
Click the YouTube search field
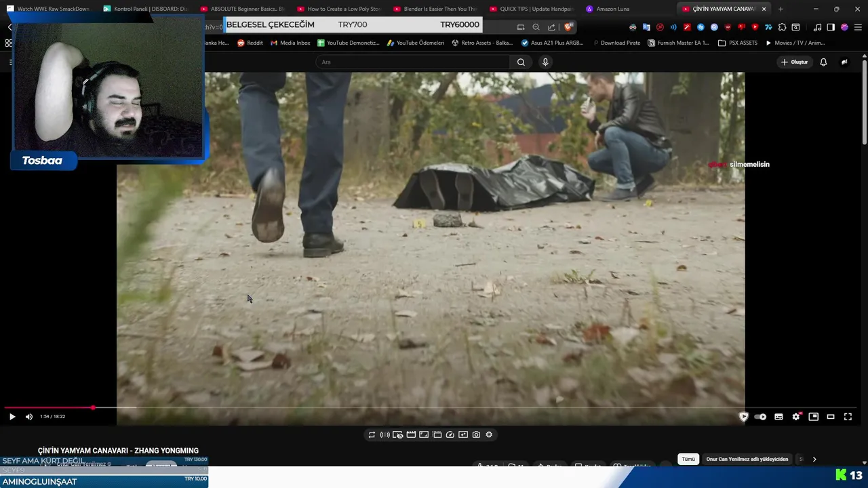(x=412, y=62)
